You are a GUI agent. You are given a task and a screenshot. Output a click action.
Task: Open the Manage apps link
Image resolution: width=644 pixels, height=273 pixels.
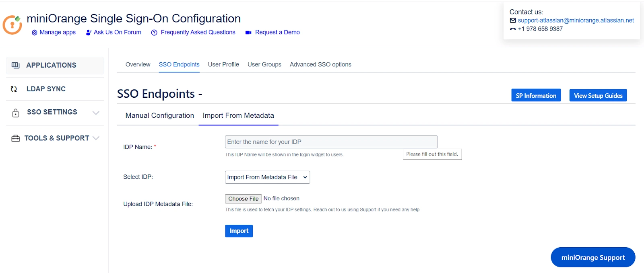pyautogui.click(x=58, y=32)
